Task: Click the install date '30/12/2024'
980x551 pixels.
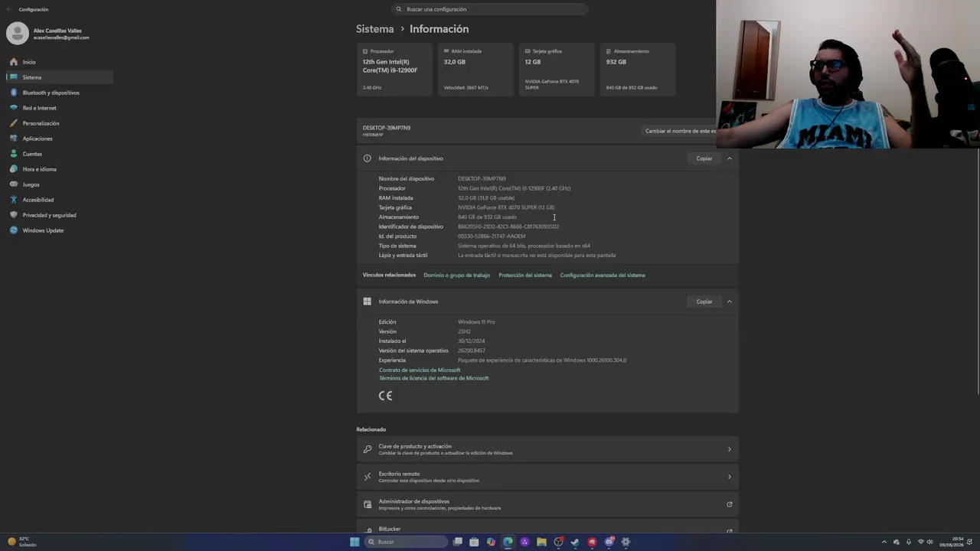Action: tap(472, 341)
